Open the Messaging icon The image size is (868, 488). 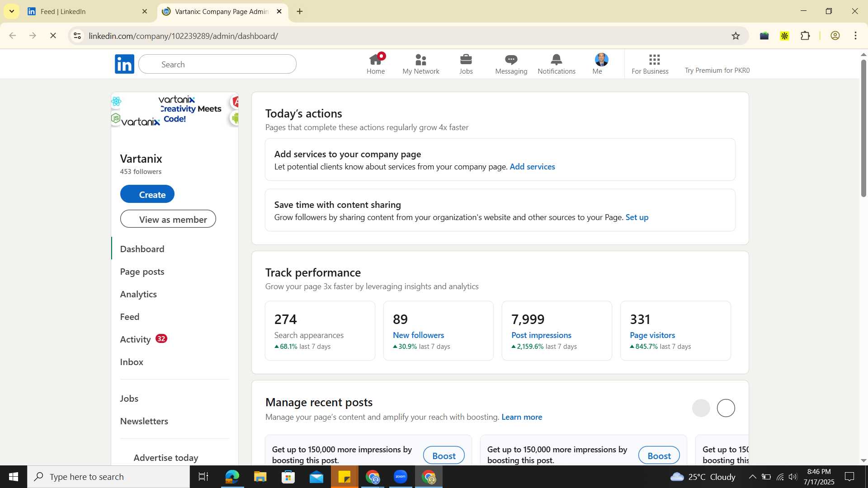tap(511, 64)
